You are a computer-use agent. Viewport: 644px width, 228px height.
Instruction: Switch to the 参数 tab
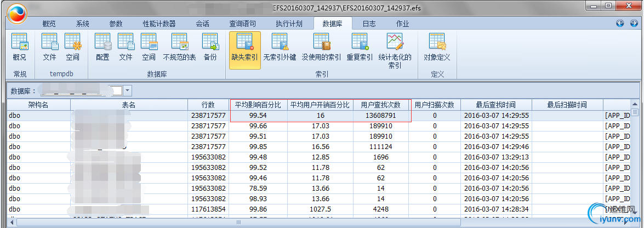(116, 24)
